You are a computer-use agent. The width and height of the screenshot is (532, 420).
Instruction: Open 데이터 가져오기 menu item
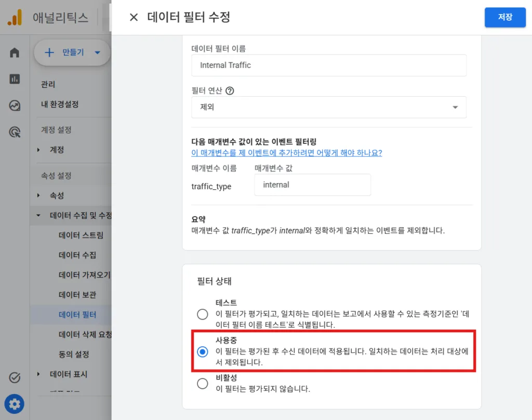pyautogui.click(x=85, y=275)
